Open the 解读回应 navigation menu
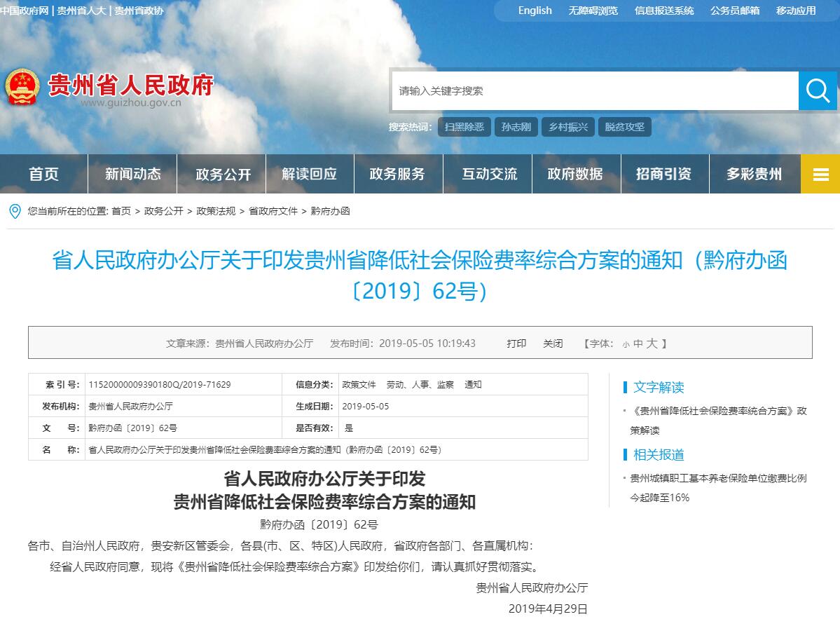 309,174
